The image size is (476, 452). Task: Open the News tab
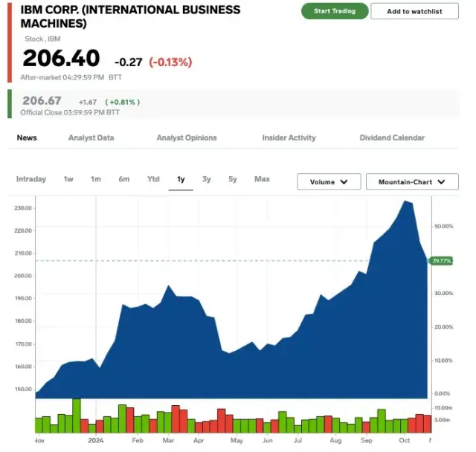click(x=27, y=138)
